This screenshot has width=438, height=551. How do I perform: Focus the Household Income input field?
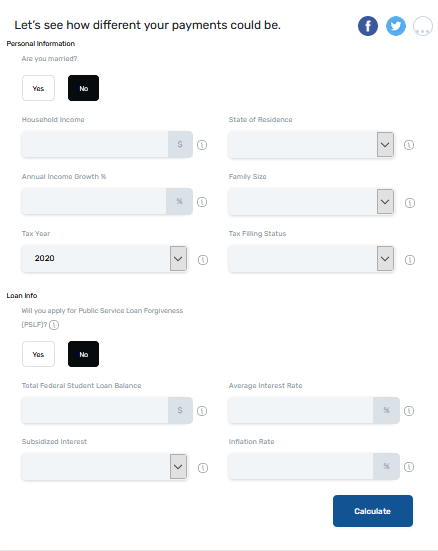pos(95,144)
